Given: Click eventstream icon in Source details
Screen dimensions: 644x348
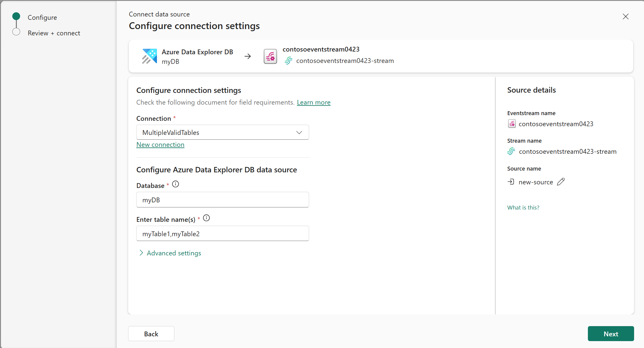Looking at the screenshot, I should tap(512, 124).
